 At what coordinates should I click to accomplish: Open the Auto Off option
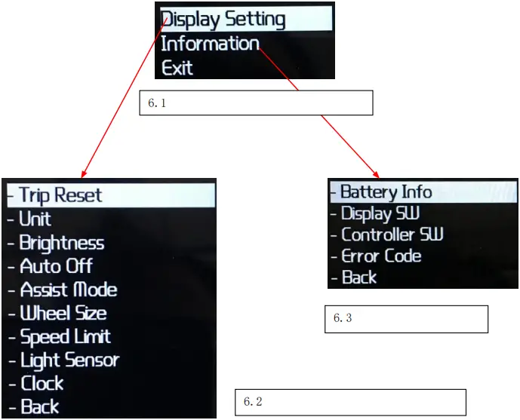[56, 266]
